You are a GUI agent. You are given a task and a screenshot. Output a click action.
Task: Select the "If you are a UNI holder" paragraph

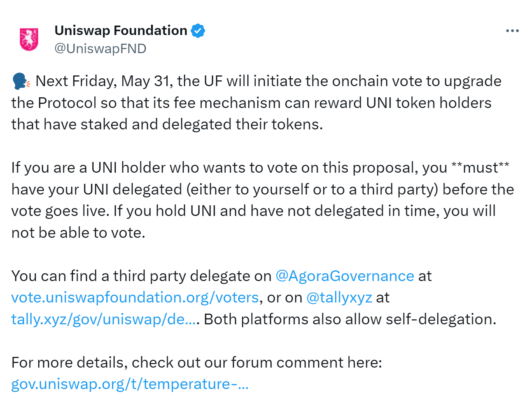[x=263, y=200]
